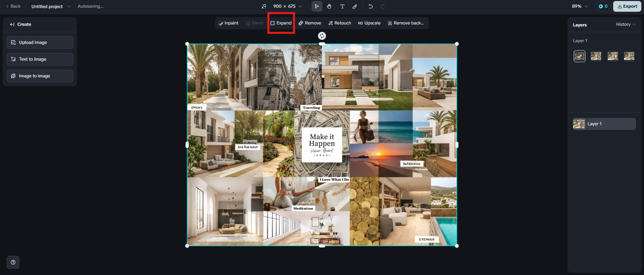Choose the Retouch tool
Image resolution: width=644 pixels, height=275 pixels.
pos(340,23)
